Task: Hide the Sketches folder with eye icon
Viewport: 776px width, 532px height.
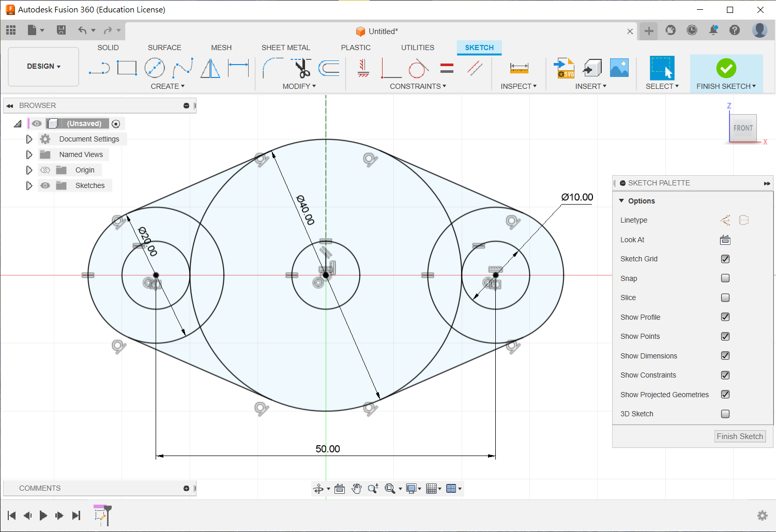Action: tap(45, 185)
